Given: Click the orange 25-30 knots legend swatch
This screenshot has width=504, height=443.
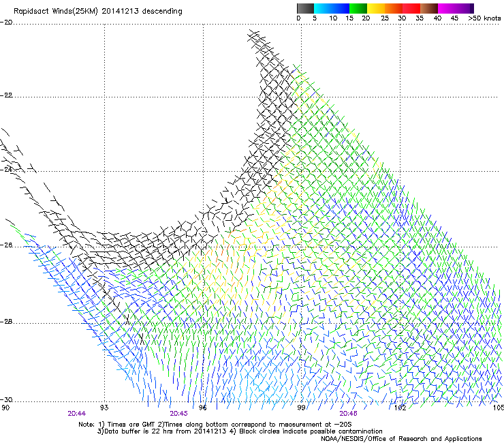Looking at the screenshot, I should 394,8.
